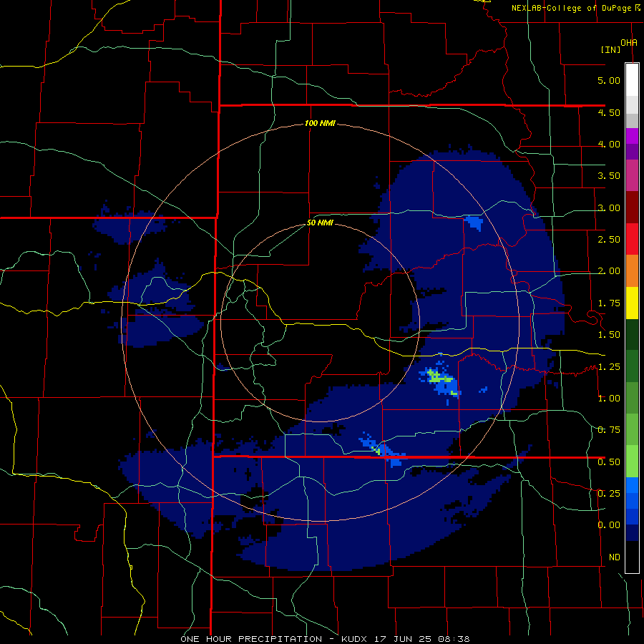Click the yellow swatch at 1.75 legend
Viewport: 644px width, 644px height.
coord(632,303)
